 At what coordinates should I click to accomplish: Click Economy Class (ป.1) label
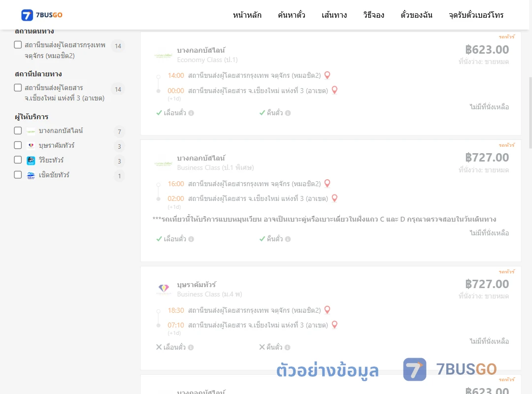click(207, 60)
